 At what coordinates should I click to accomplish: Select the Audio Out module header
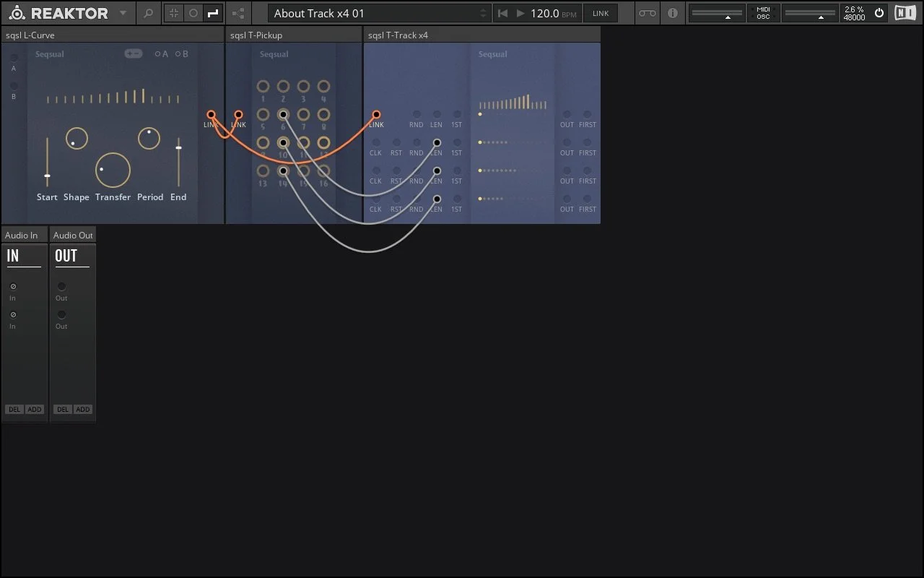click(x=73, y=235)
